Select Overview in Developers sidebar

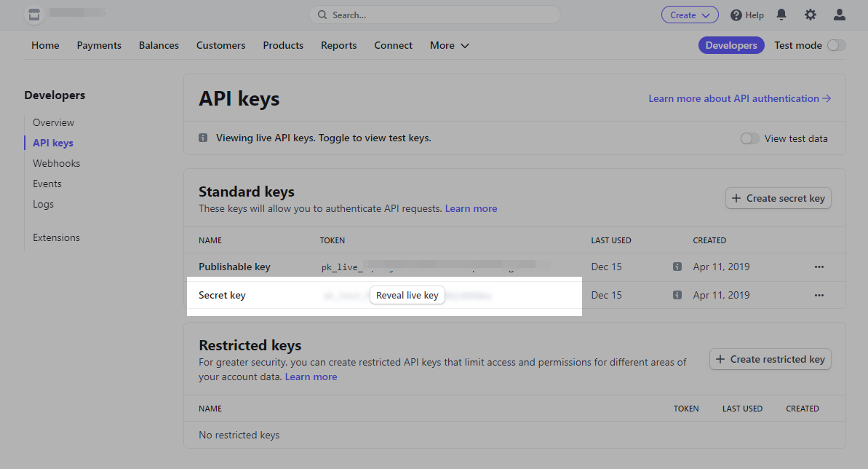click(53, 122)
